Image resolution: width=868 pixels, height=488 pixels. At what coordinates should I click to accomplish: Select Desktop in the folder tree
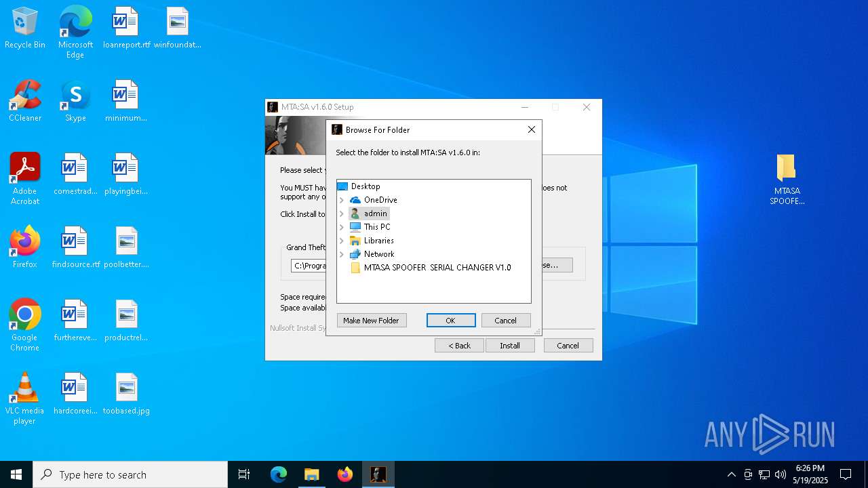point(366,186)
